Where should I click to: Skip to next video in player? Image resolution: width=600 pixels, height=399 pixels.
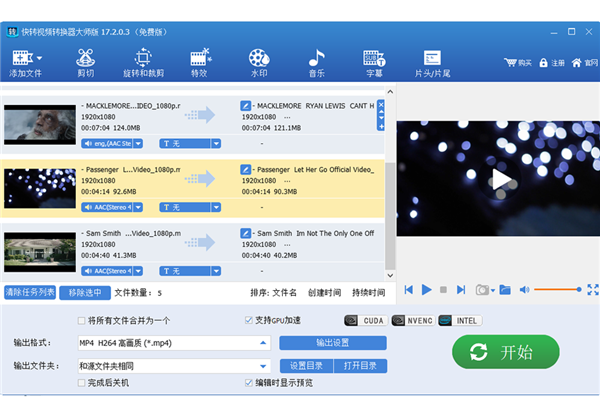point(461,290)
